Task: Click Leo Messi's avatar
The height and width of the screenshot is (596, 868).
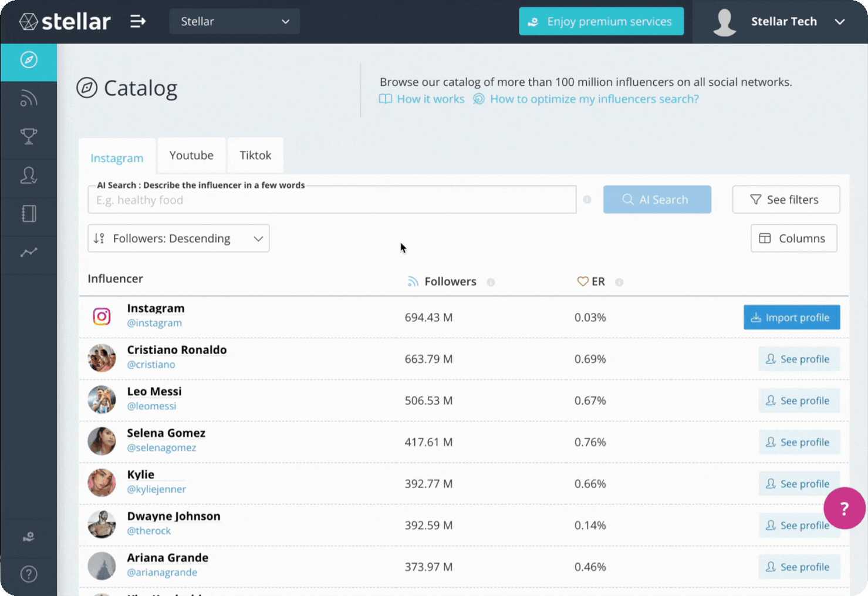Action: 102,400
